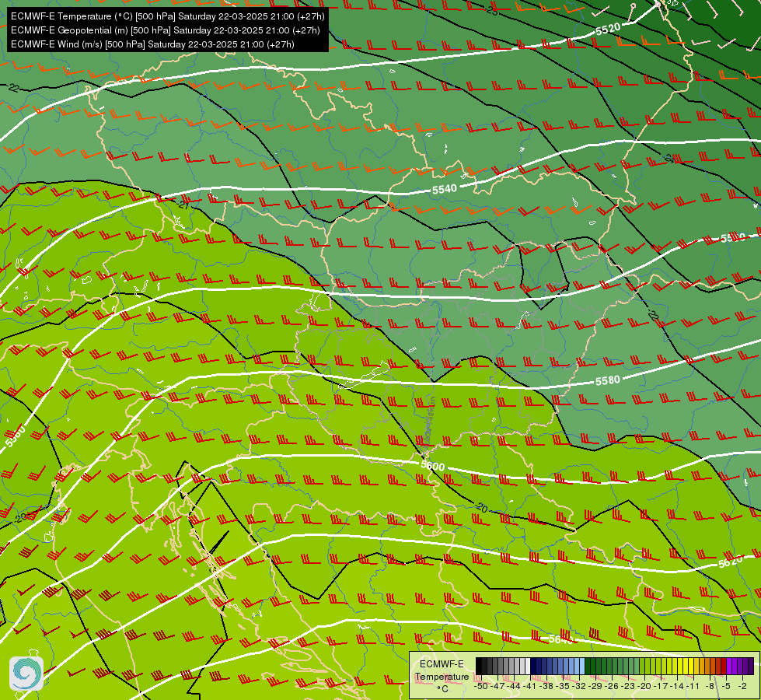
Task: Select the ECMWF-E Temperature 500 hPa title line
Action: coord(167,16)
